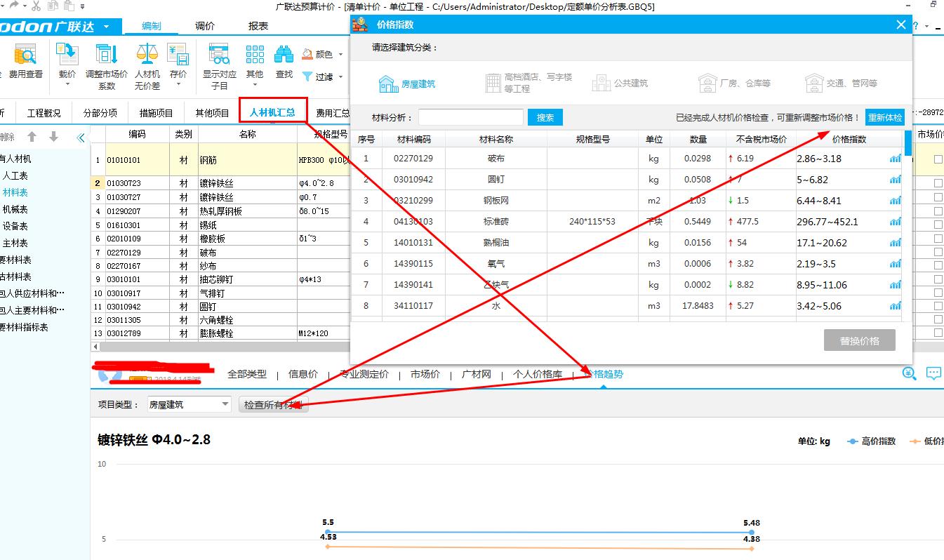The image size is (944, 560).
Task: Select 机械表 in the left tree
Action: (x=15, y=209)
